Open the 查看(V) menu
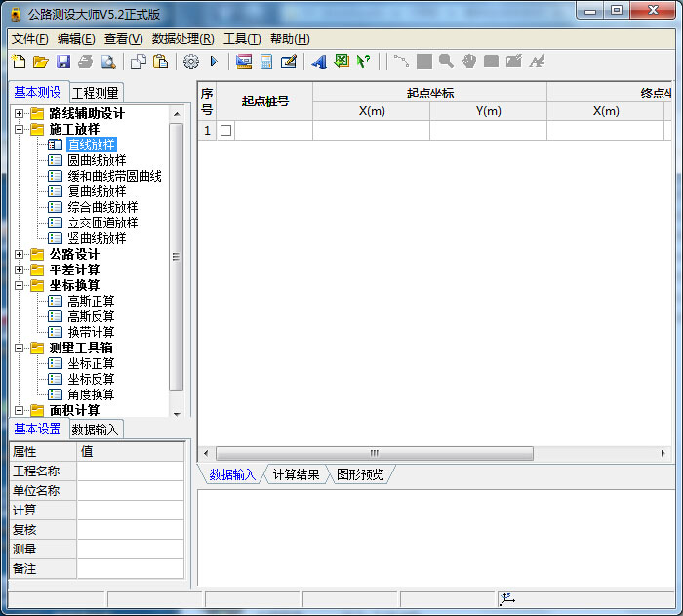This screenshot has width=683, height=616. click(x=123, y=39)
